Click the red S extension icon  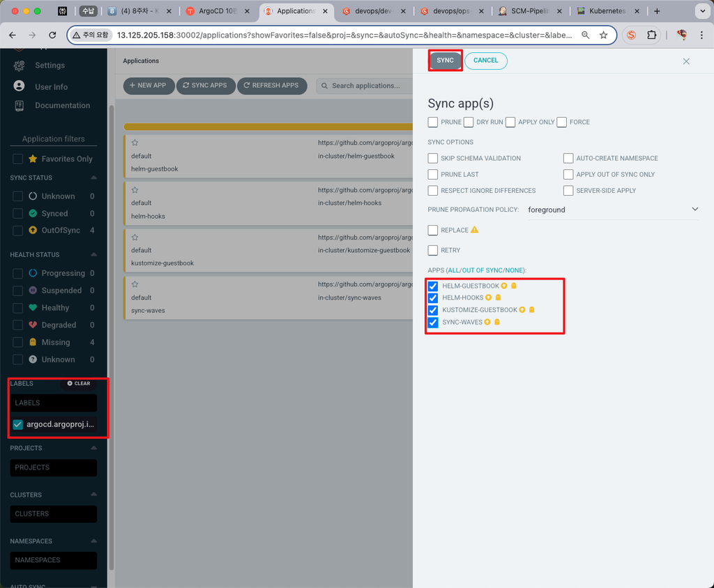click(x=631, y=35)
